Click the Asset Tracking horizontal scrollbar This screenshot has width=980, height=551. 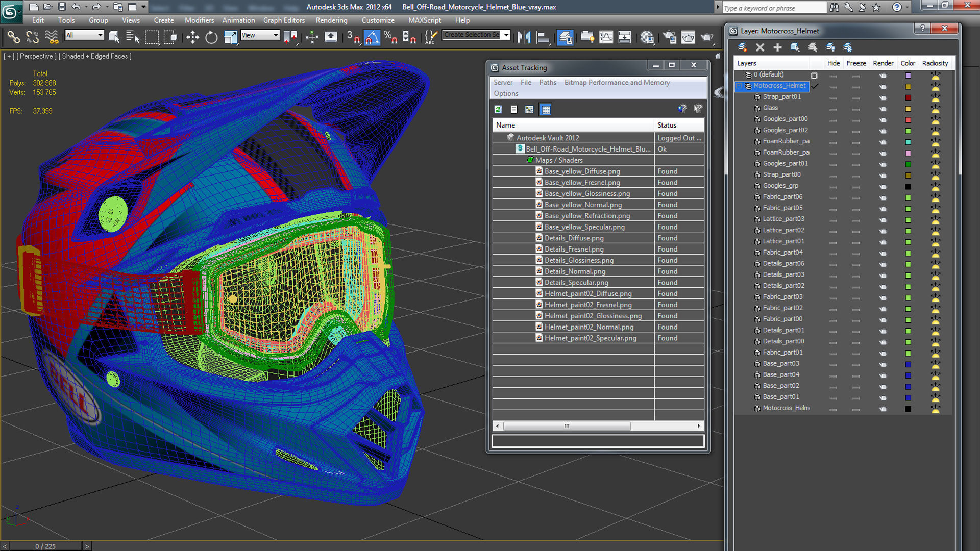point(567,426)
